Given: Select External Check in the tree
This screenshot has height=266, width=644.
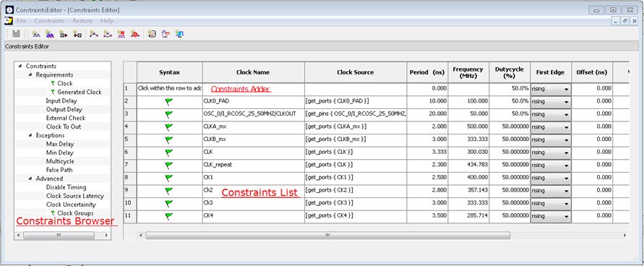Looking at the screenshot, I should [x=65, y=118].
